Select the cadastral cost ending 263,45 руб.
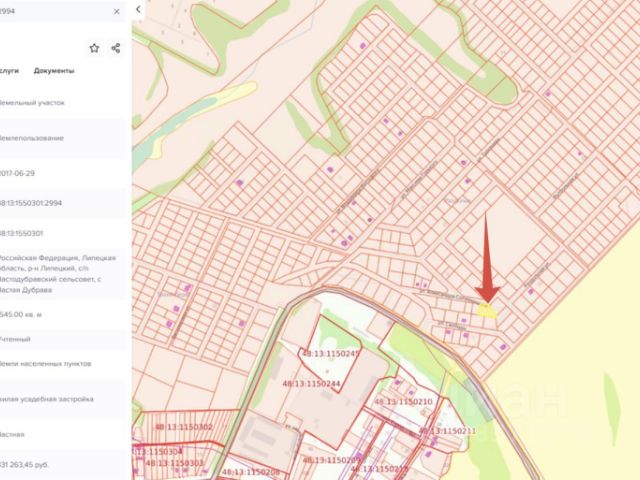Viewport: 640px width, 480px height. coord(24,464)
